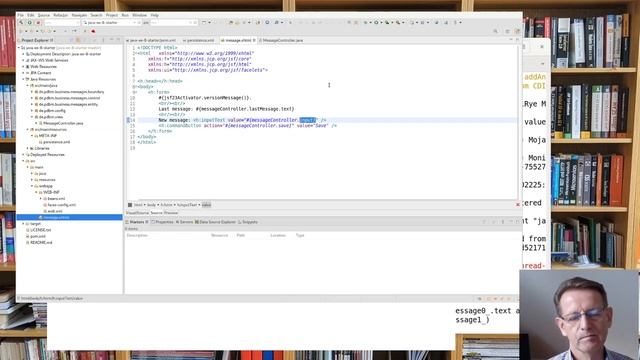Click the red stop icon in toolbar

tap(38, 22)
